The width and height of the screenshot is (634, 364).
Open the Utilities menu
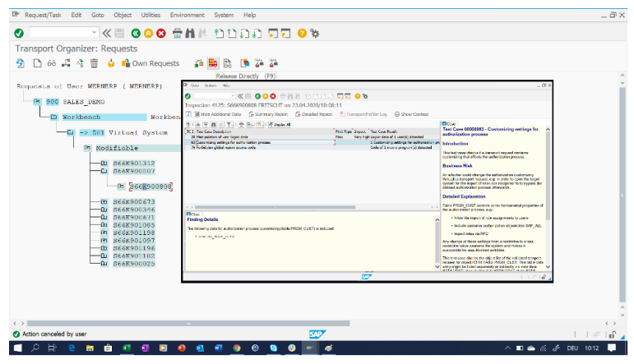click(x=150, y=15)
